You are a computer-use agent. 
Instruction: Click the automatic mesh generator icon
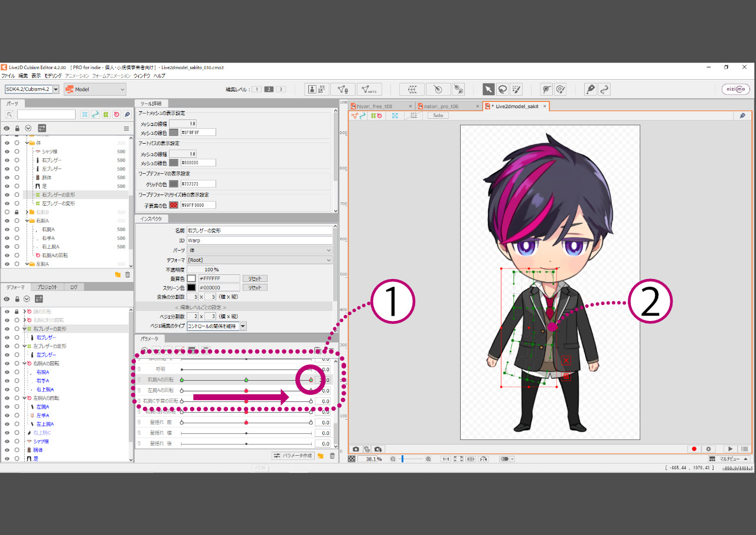point(369,89)
